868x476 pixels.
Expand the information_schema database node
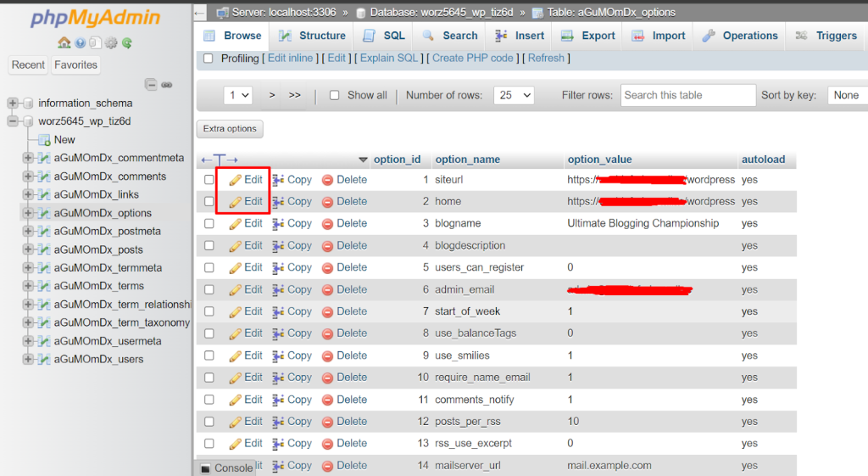click(x=13, y=104)
